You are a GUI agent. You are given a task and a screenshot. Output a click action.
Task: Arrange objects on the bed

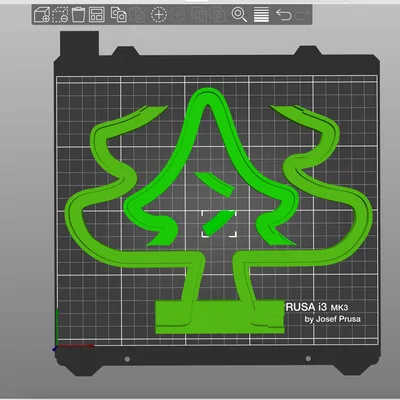pyautogui.click(x=97, y=15)
